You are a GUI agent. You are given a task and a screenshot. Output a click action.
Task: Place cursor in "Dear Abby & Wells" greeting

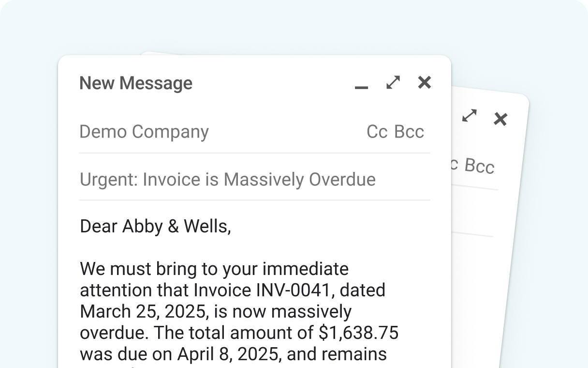coord(155,226)
